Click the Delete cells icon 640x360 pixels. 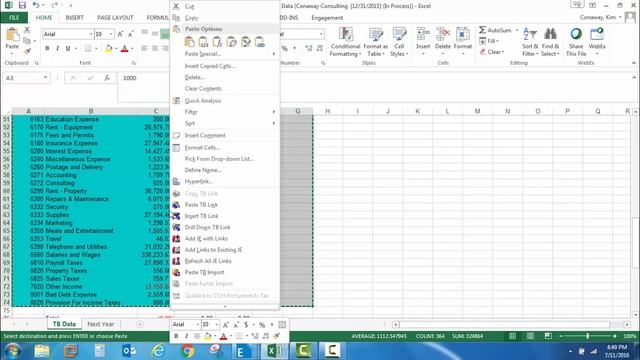coord(443,34)
